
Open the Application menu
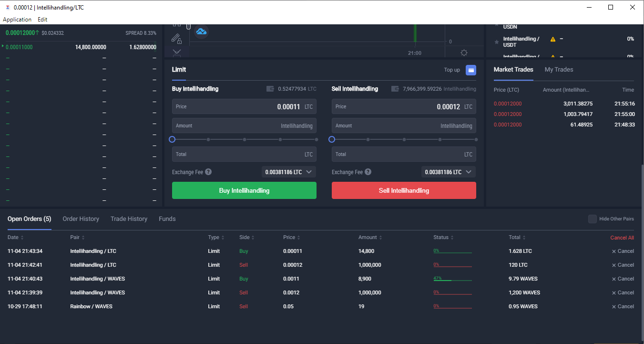pos(17,20)
